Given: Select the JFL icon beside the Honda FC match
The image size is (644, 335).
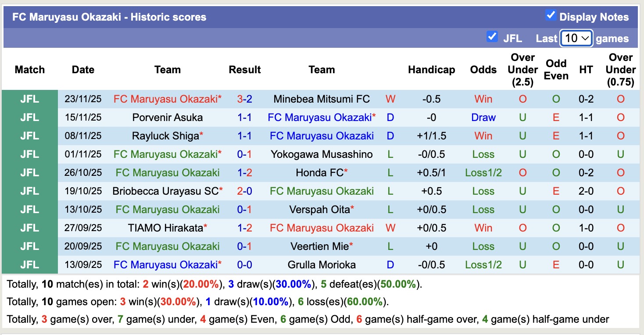Looking at the screenshot, I should coord(29,173).
